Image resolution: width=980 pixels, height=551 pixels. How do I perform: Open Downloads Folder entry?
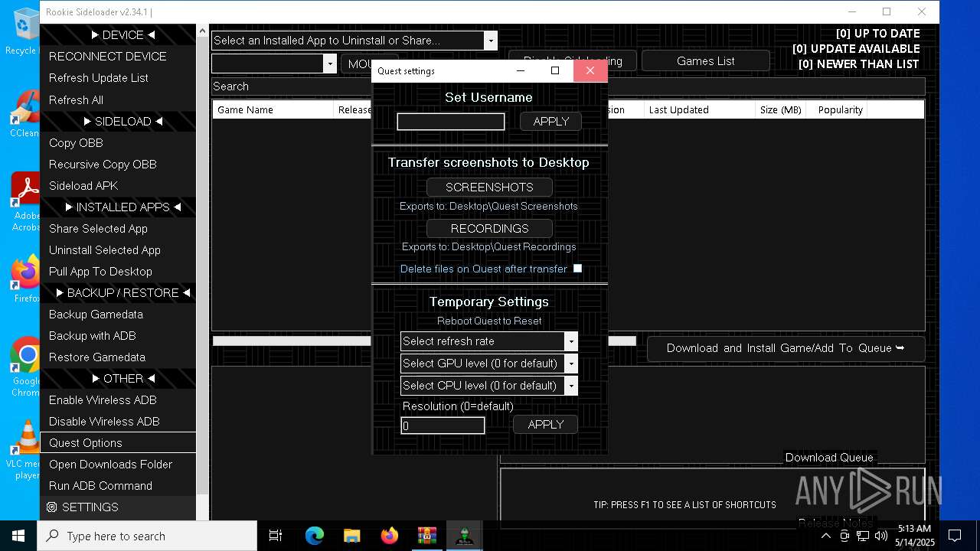pyautogui.click(x=118, y=465)
